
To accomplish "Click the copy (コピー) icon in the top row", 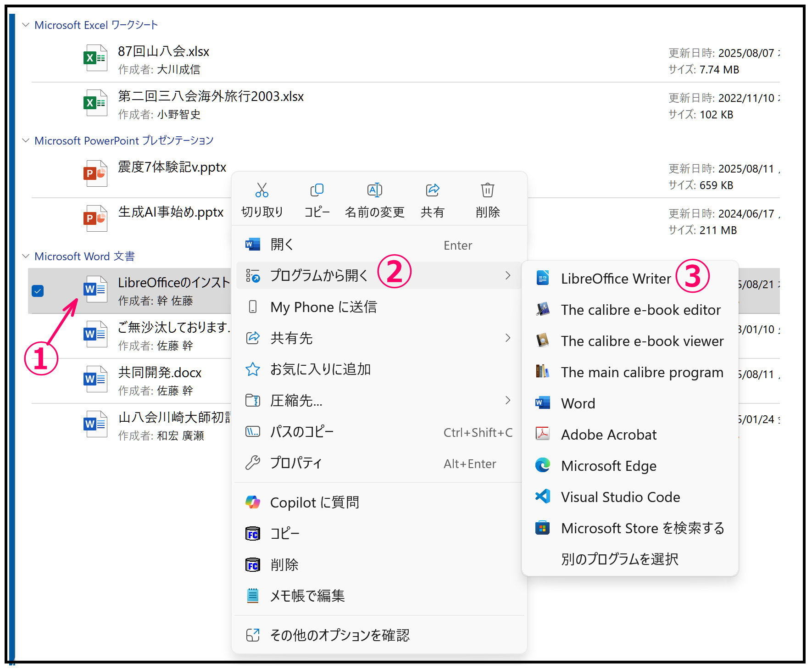I will [317, 190].
